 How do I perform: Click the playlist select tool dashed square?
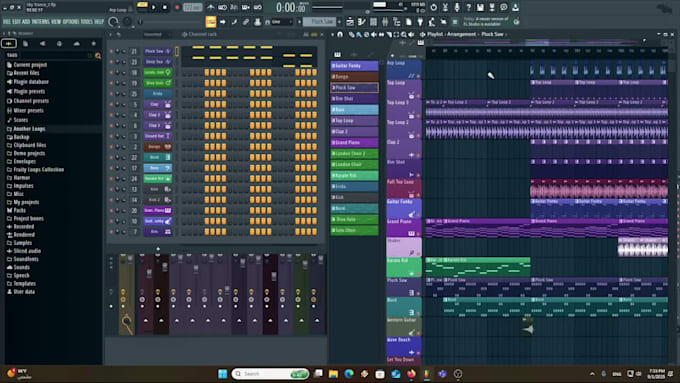pyautogui.click(x=396, y=35)
